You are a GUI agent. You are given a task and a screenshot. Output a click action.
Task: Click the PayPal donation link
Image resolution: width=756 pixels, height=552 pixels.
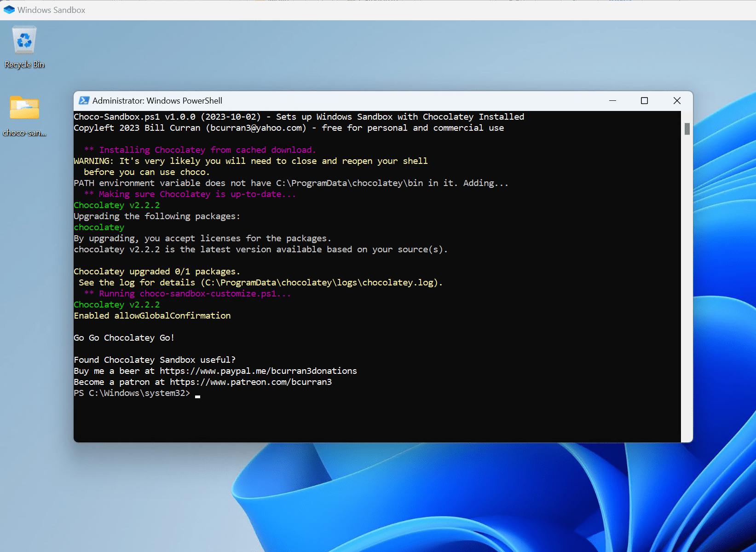click(257, 371)
